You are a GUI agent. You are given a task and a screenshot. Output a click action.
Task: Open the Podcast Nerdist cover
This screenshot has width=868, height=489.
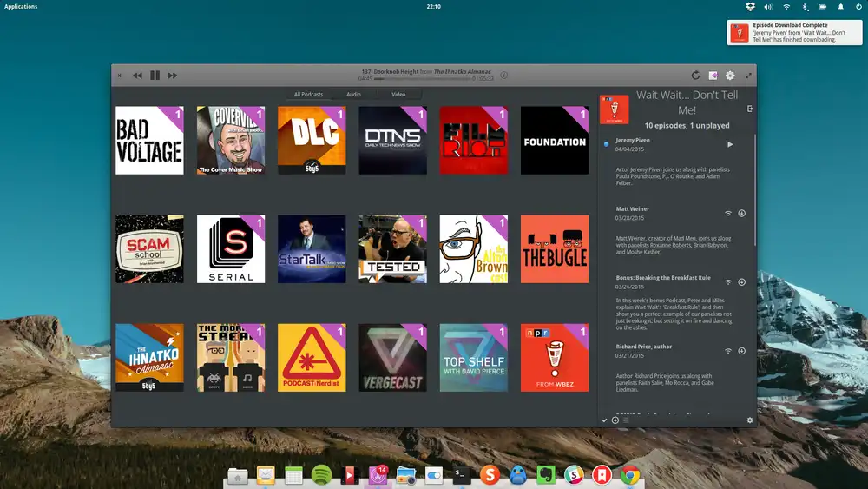[x=312, y=358]
